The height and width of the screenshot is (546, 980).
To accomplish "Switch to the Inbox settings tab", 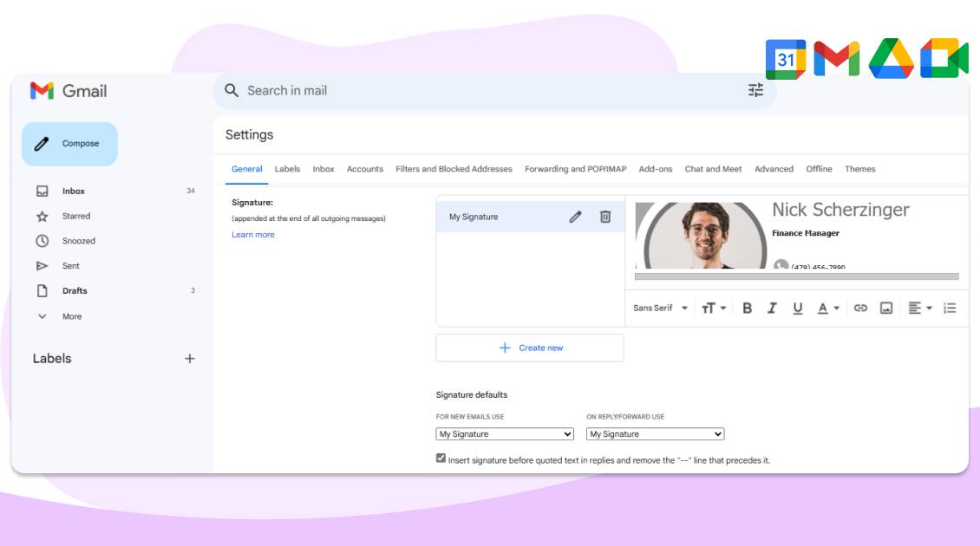I will 323,169.
